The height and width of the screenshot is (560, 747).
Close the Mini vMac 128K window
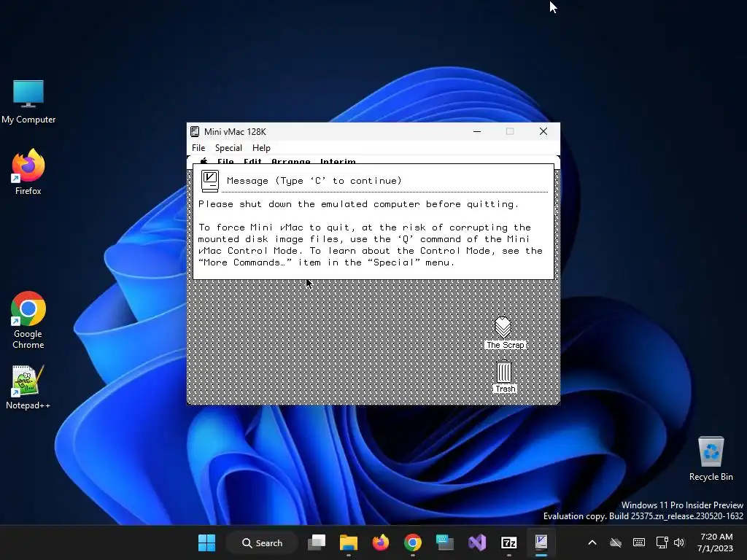(543, 131)
